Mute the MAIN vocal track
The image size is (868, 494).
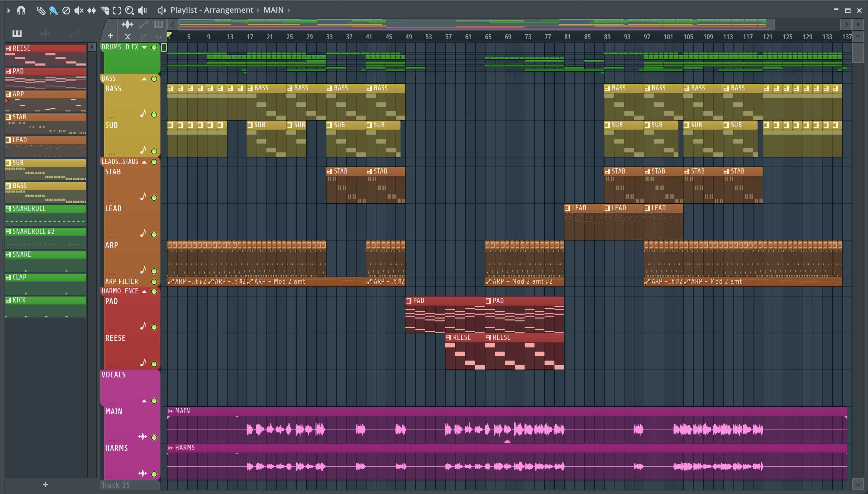[x=154, y=437]
